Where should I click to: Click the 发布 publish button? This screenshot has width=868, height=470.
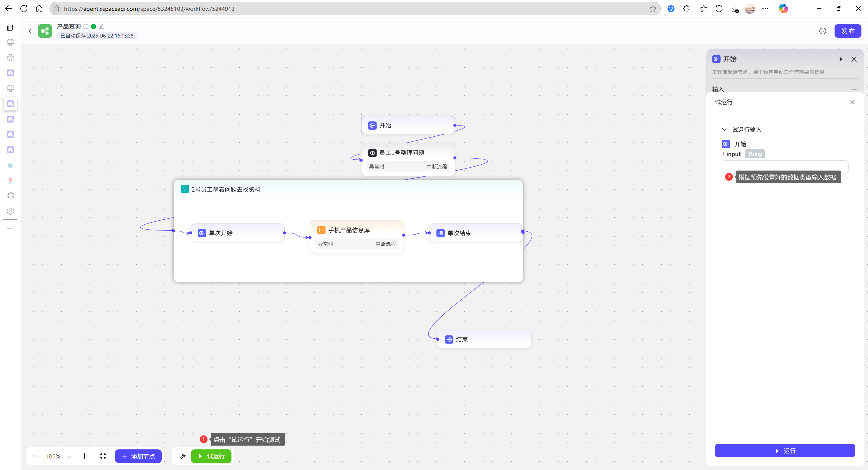coord(847,31)
